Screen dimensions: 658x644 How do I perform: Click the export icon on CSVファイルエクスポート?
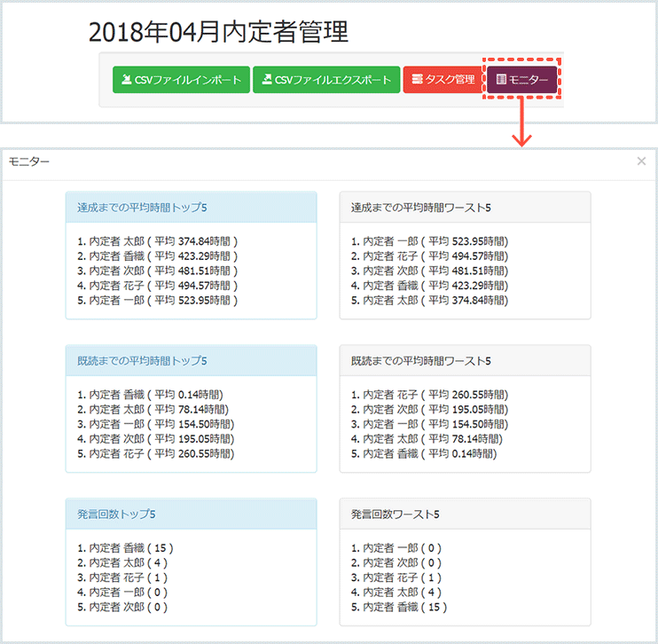coord(267,80)
